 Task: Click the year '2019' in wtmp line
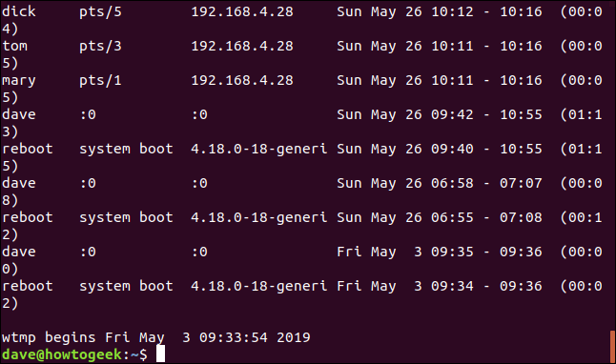294,337
